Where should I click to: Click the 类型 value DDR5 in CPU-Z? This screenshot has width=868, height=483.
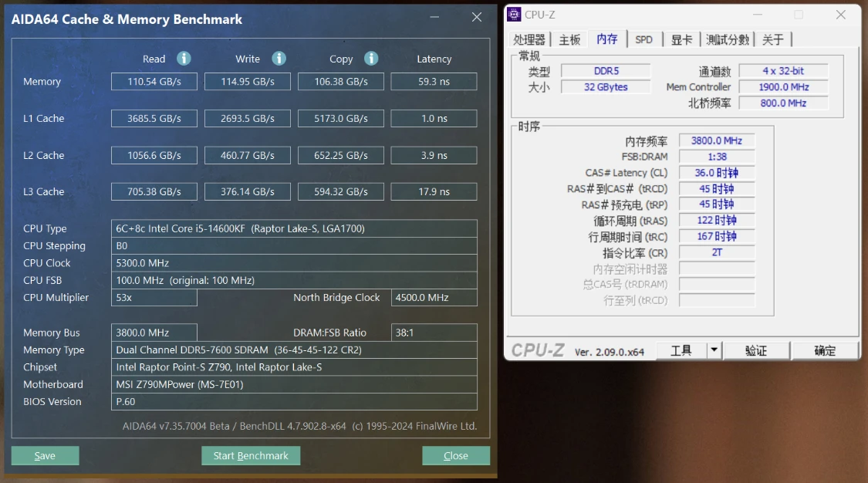click(606, 71)
